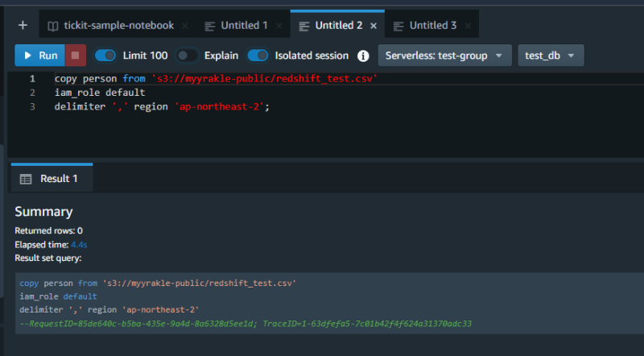The image size is (644, 356).
Task: Expand the test_db database dropdown
Action: [551, 56]
